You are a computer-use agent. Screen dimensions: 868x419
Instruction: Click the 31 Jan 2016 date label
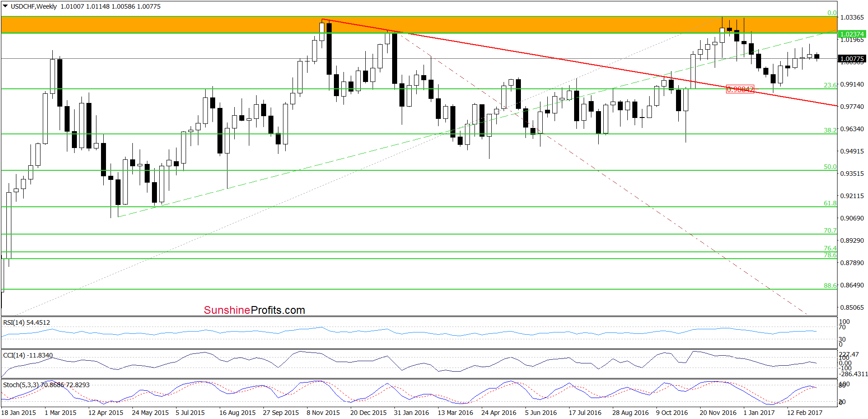pyautogui.click(x=411, y=413)
